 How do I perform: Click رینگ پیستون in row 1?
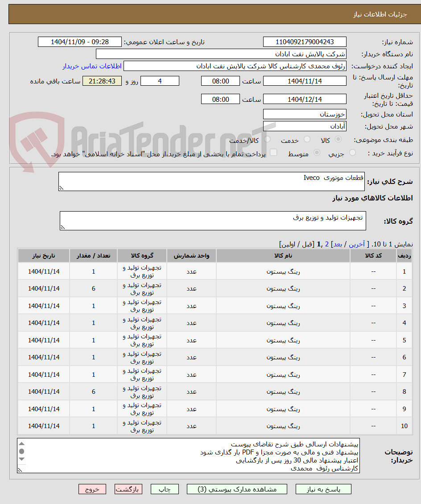[283, 271]
